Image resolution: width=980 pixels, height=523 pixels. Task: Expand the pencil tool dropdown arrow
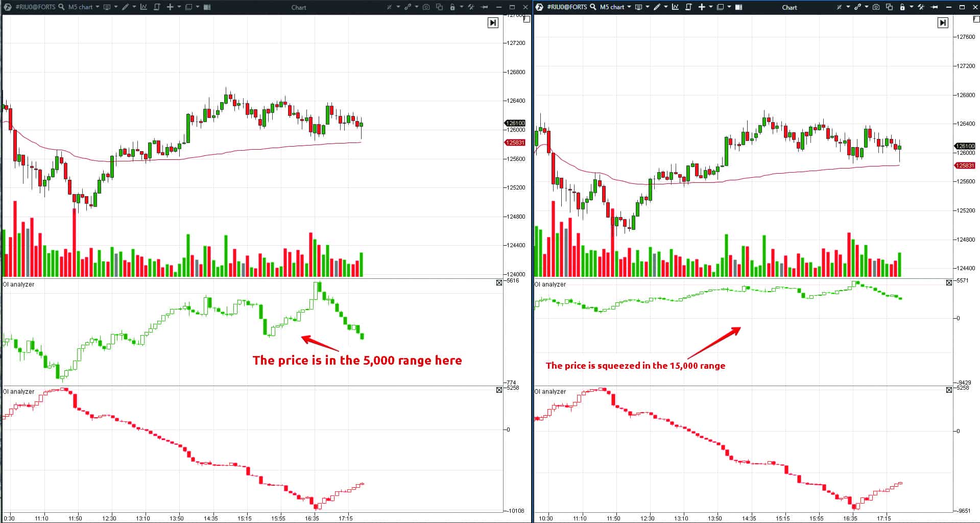[x=134, y=7]
